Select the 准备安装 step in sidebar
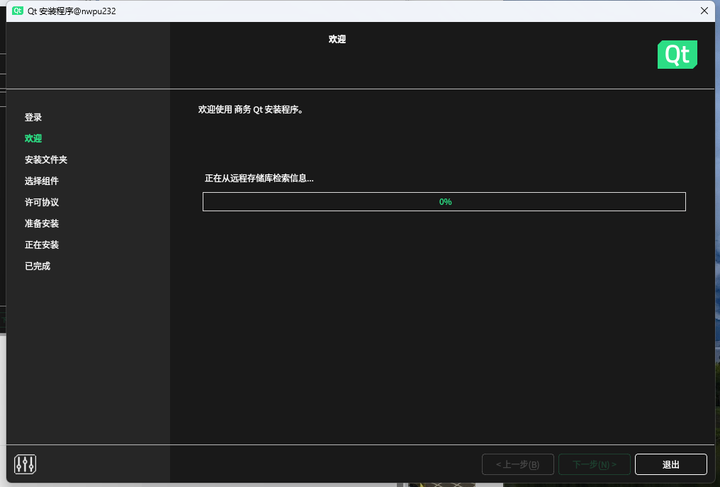 [x=42, y=224]
